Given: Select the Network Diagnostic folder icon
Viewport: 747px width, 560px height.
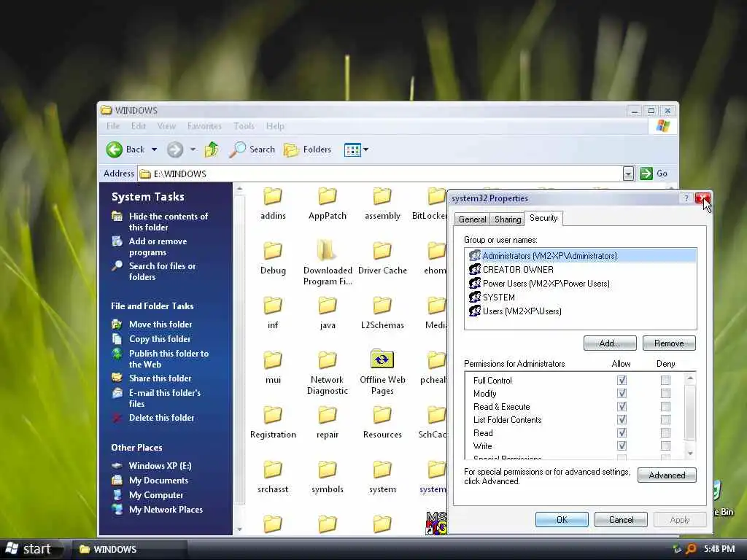Looking at the screenshot, I should pos(328,360).
